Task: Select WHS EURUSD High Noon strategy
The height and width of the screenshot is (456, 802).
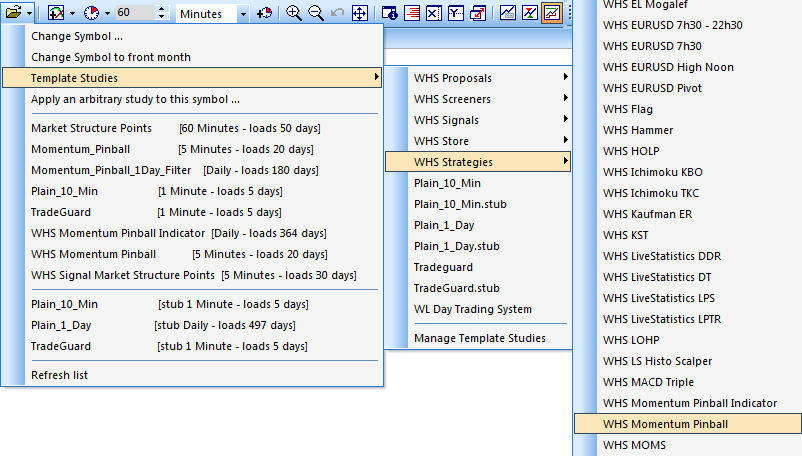Action: point(688,67)
